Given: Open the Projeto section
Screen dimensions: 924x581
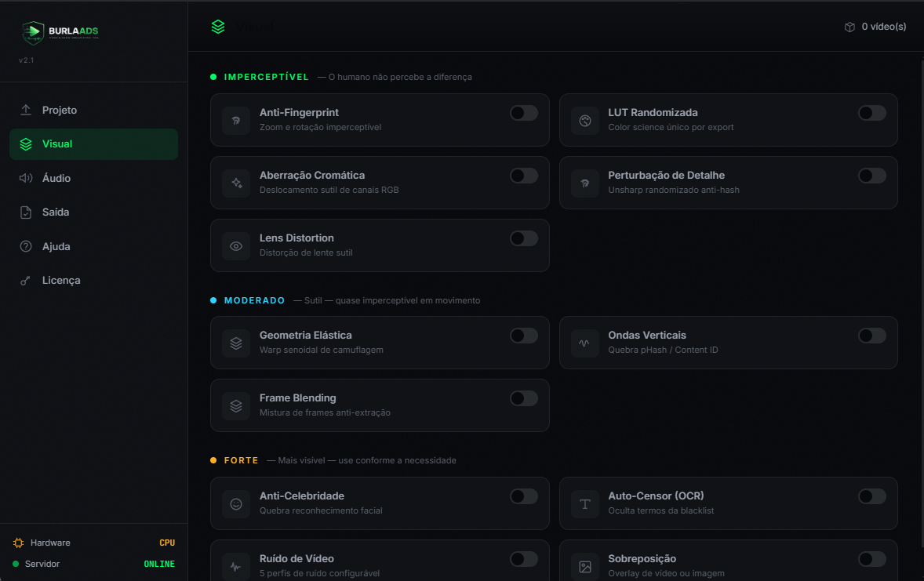Looking at the screenshot, I should pos(93,111).
